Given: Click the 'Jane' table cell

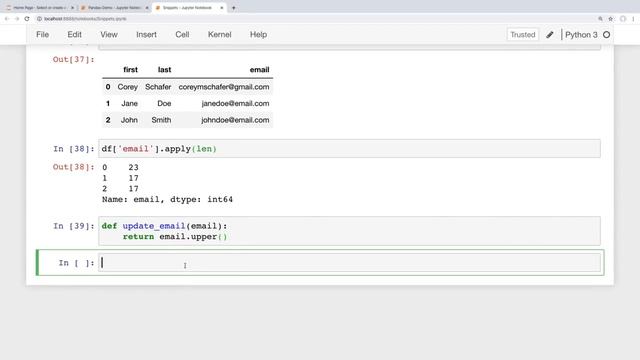Looking at the screenshot, I should [129, 104].
